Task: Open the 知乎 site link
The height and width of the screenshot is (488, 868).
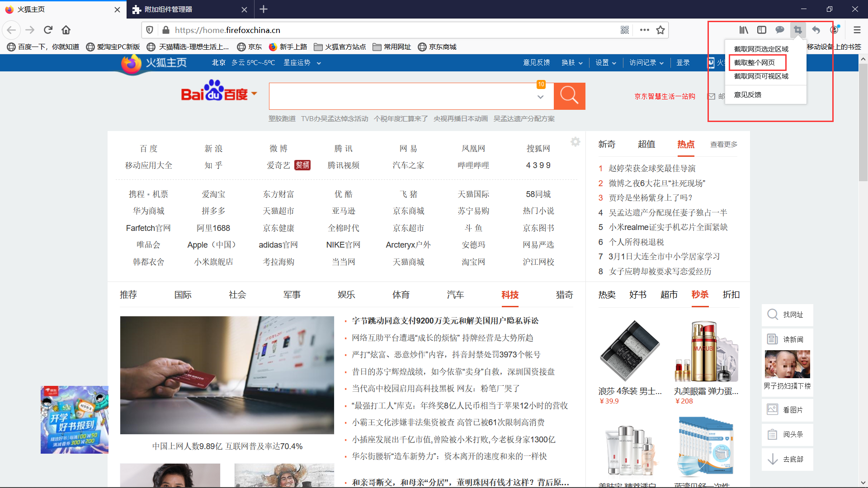Action: [213, 165]
